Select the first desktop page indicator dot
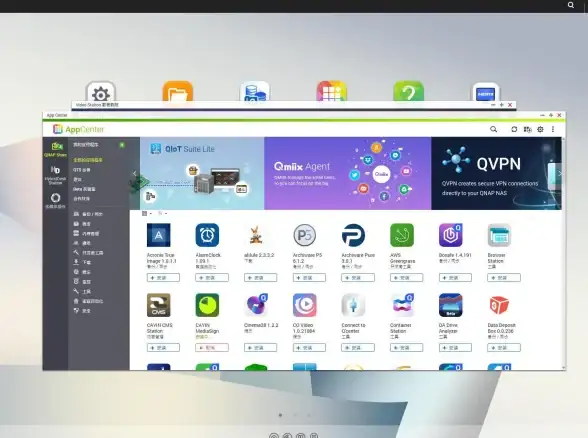The image size is (588, 438). click(x=280, y=415)
